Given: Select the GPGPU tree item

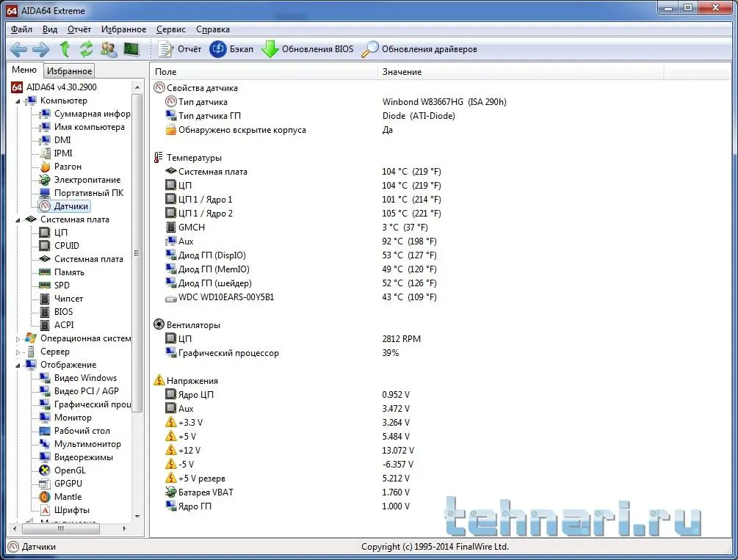Looking at the screenshot, I should (x=61, y=483).
